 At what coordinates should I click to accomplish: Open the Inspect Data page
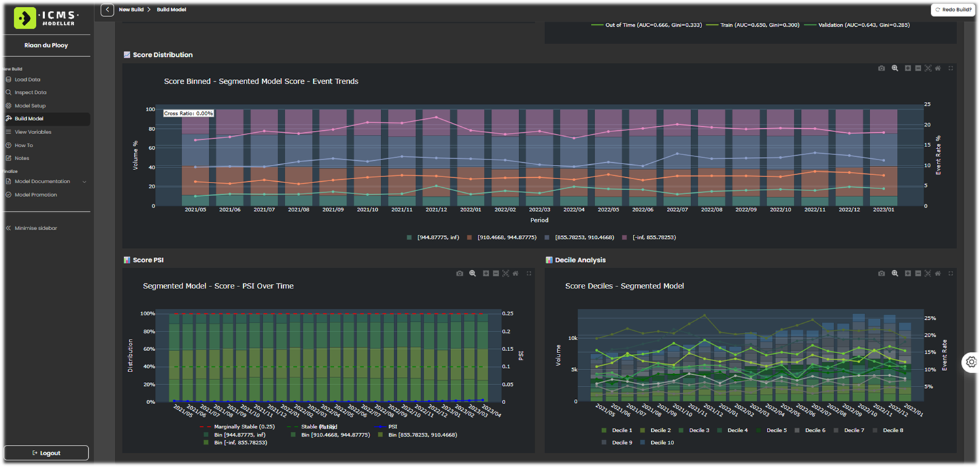30,92
